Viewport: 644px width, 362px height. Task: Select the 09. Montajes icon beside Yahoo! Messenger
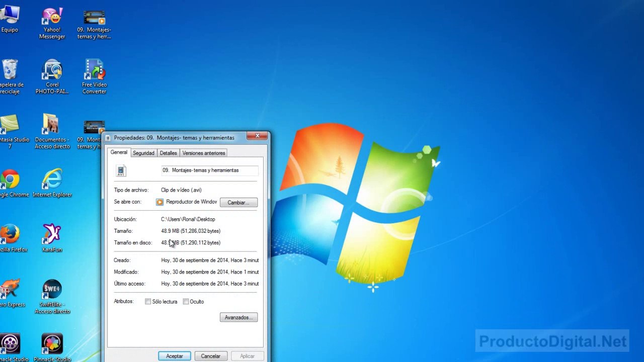click(x=94, y=24)
